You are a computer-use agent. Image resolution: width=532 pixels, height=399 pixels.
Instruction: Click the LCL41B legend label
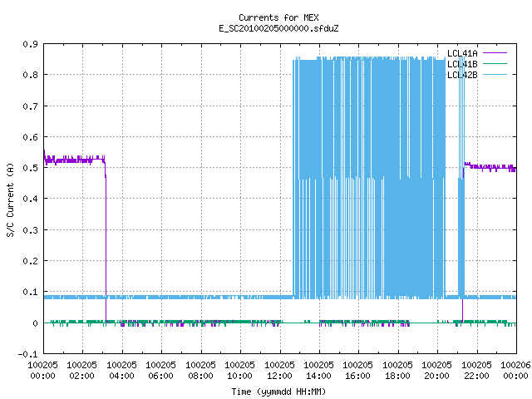[x=462, y=64]
